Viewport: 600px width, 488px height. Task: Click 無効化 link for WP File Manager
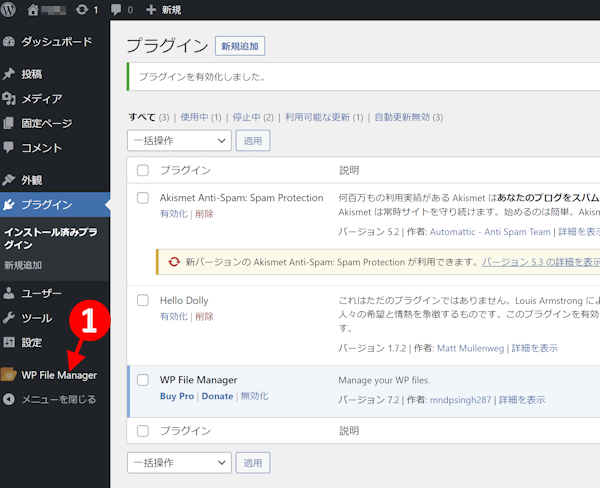point(254,396)
